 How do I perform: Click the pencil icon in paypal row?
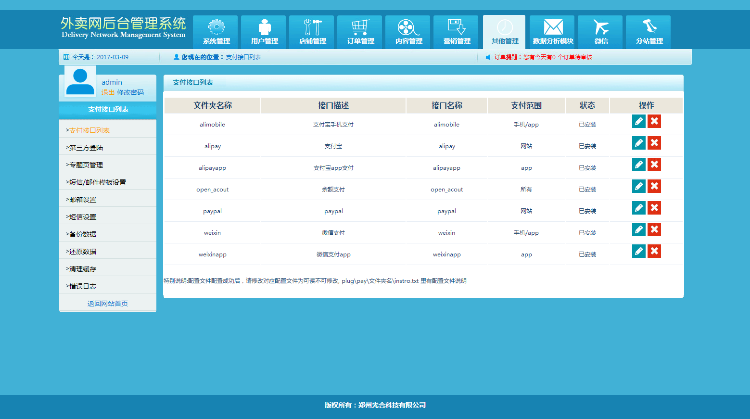[x=639, y=208]
